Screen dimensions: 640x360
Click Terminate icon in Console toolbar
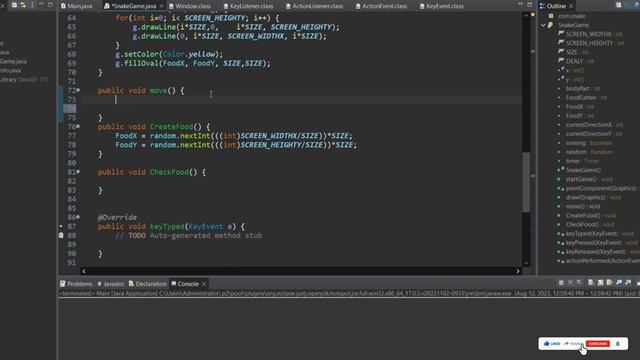(x=561, y=282)
